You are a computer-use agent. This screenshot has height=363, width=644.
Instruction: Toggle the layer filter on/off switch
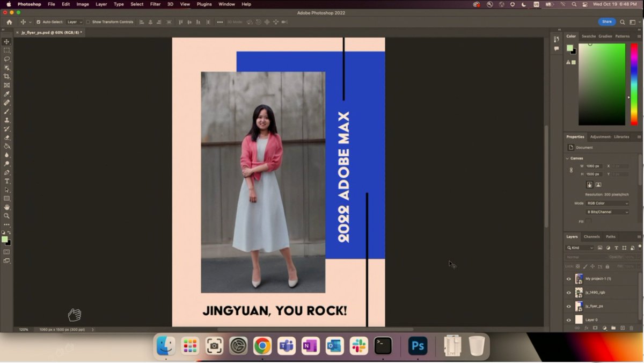click(x=640, y=247)
